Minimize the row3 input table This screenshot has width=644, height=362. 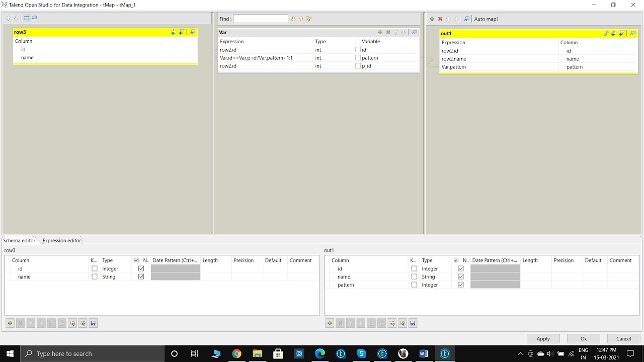tap(193, 32)
